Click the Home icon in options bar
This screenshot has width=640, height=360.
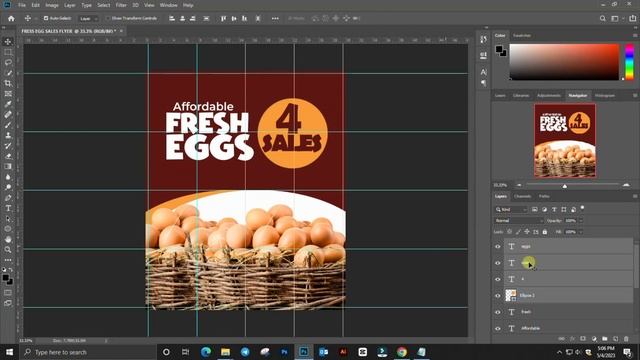11,18
